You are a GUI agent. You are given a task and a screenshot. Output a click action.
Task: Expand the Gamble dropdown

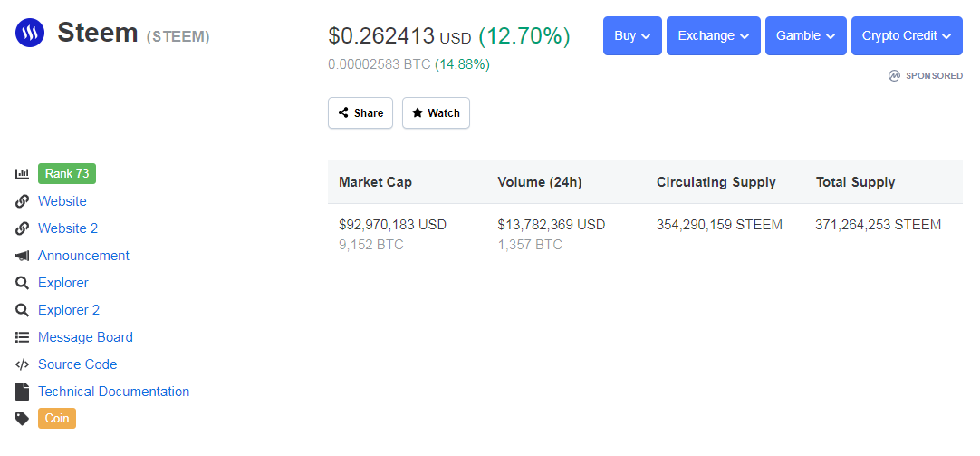(x=805, y=35)
